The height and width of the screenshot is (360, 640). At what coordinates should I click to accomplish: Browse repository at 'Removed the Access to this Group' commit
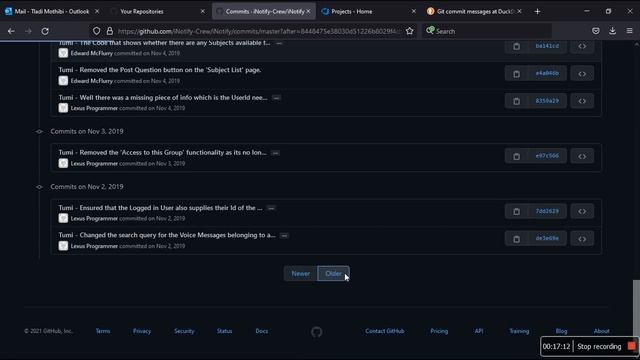click(582, 156)
